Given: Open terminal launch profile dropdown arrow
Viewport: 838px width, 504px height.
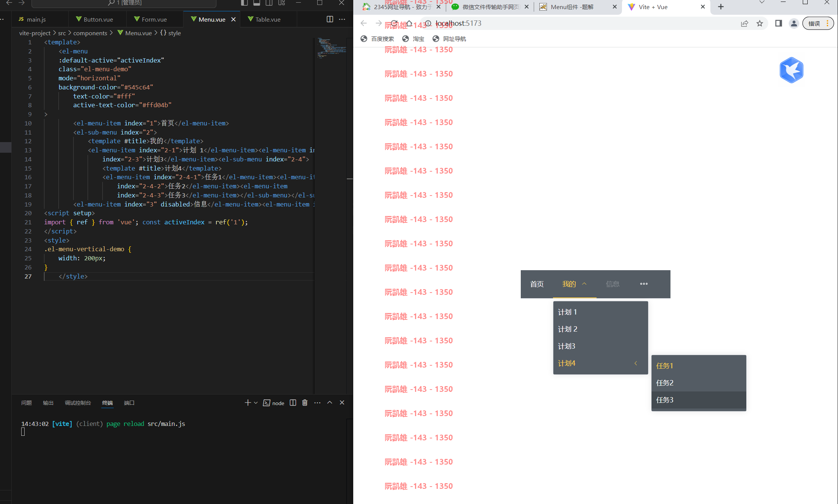Looking at the screenshot, I should click(x=256, y=403).
